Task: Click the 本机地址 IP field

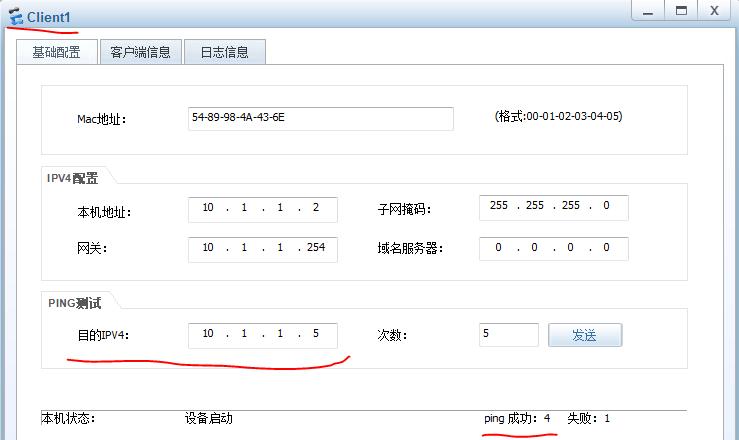Action: click(x=263, y=209)
